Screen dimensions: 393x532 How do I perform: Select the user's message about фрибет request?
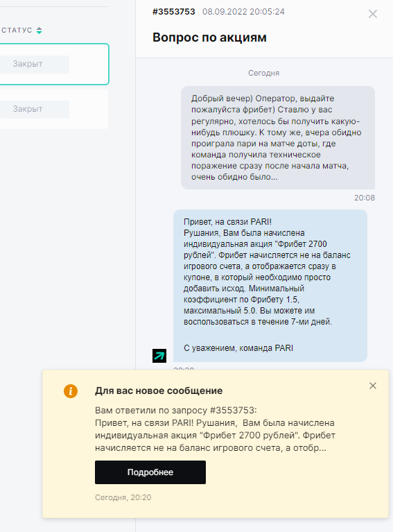pyautogui.click(x=278, y=137)
